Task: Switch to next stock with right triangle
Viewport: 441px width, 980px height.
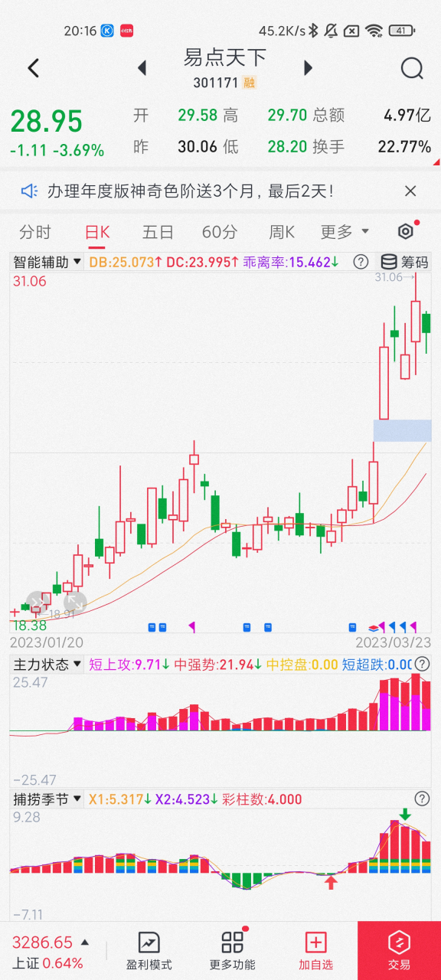Action: [308, 68]
